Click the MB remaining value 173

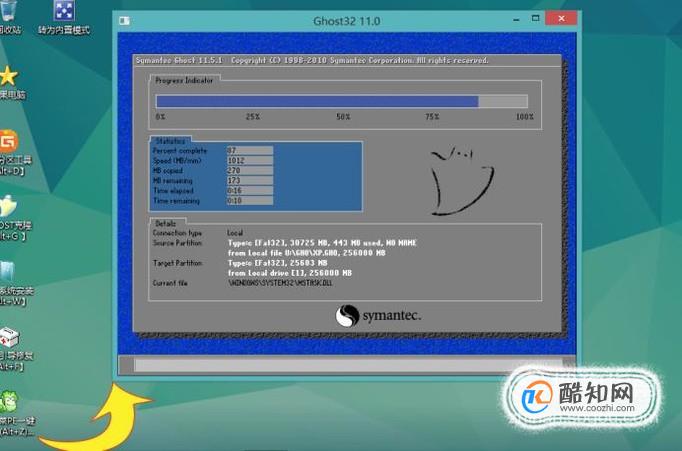[x=250, y=180]
